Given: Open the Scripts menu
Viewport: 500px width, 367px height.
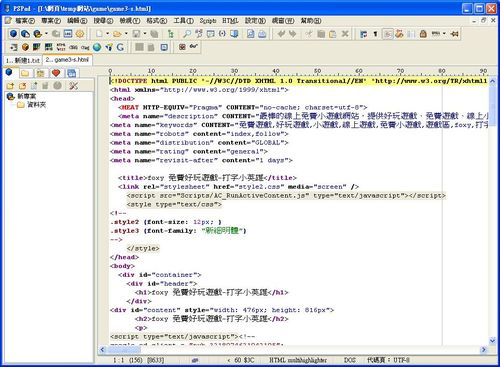Looking at the screenshot, I should (208, 21).
